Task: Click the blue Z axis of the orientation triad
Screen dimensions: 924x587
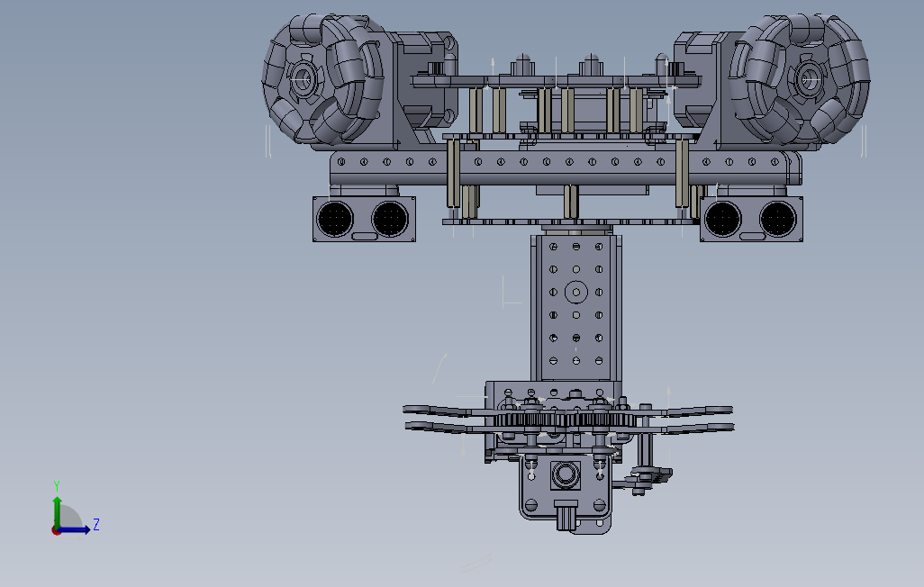Action: click(74, 530)
